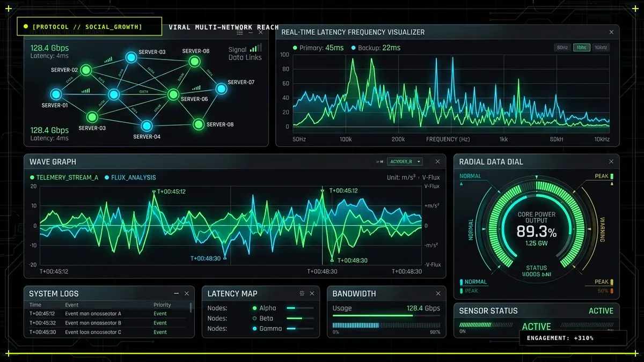644x362 pixels.
Task: Minimize the System Logs panel
Action: coord(177,293)
